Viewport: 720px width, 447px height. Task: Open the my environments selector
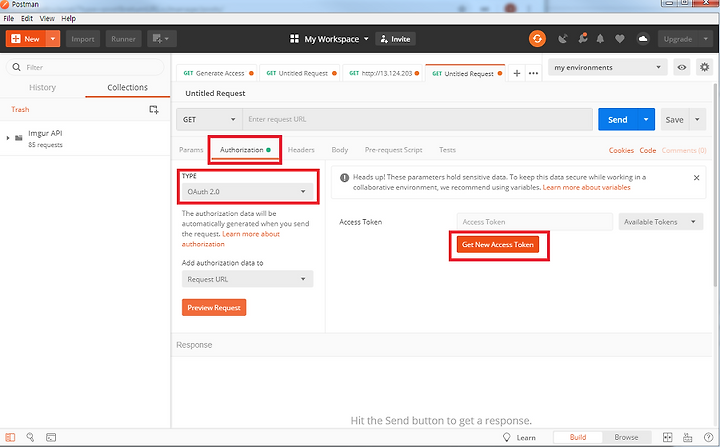[x=608, y=68]
